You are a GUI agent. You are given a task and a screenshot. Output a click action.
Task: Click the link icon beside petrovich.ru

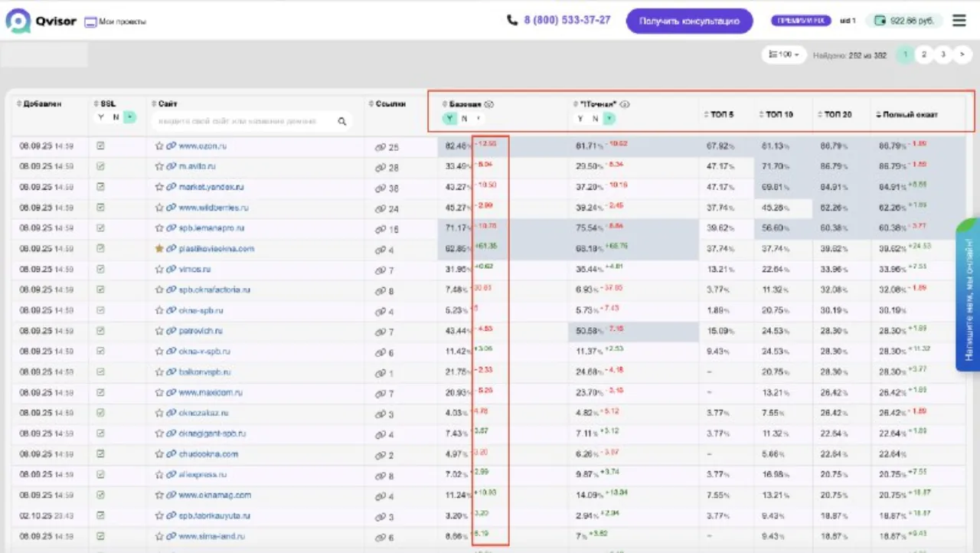pyautogui.click(x=171, y=332)
